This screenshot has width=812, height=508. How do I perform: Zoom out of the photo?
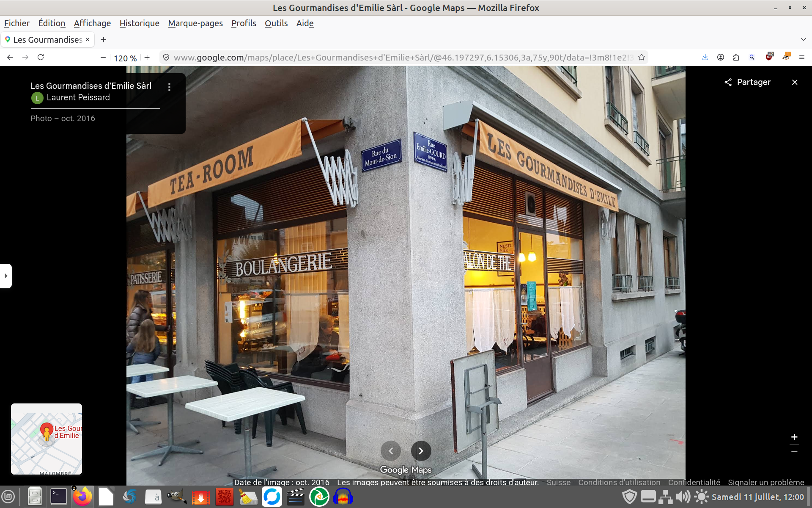click(x=794, y=452)
